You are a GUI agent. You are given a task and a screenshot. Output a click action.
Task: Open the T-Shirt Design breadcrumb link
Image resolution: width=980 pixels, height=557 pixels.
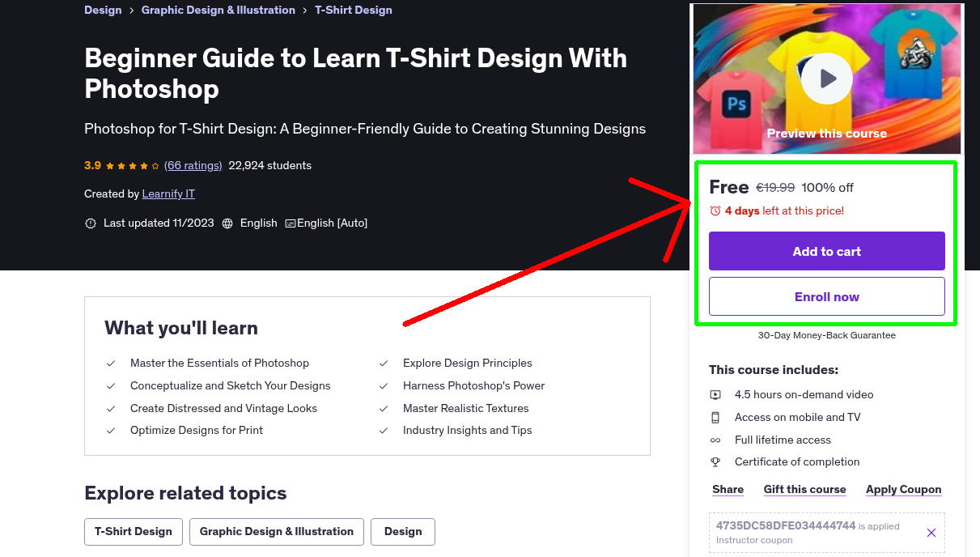pyautogui.click(x=354, y=11)
